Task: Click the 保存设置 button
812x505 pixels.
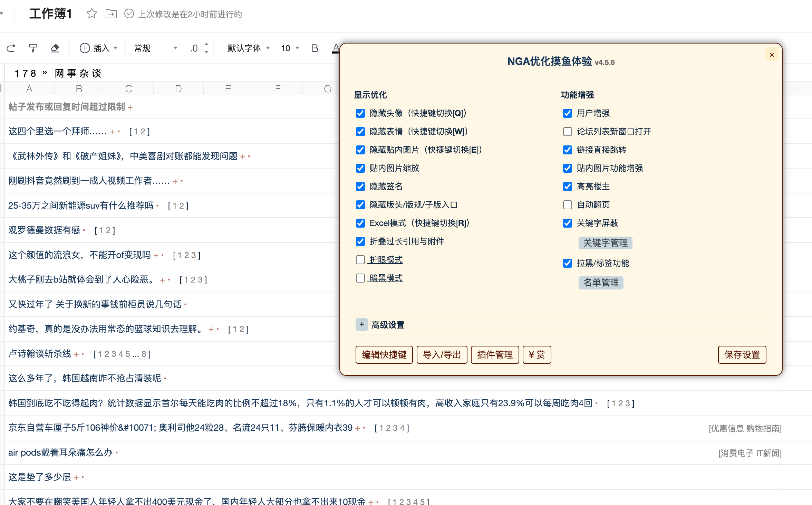Action: pyautogui.click(x=742, y=355)
